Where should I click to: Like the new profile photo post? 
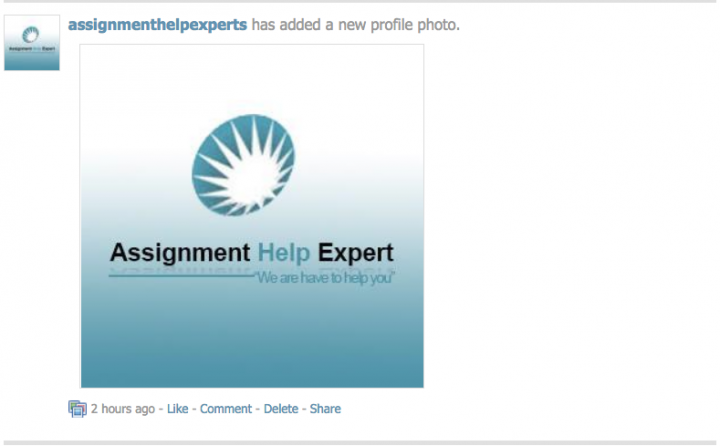(x=177, y=408)
